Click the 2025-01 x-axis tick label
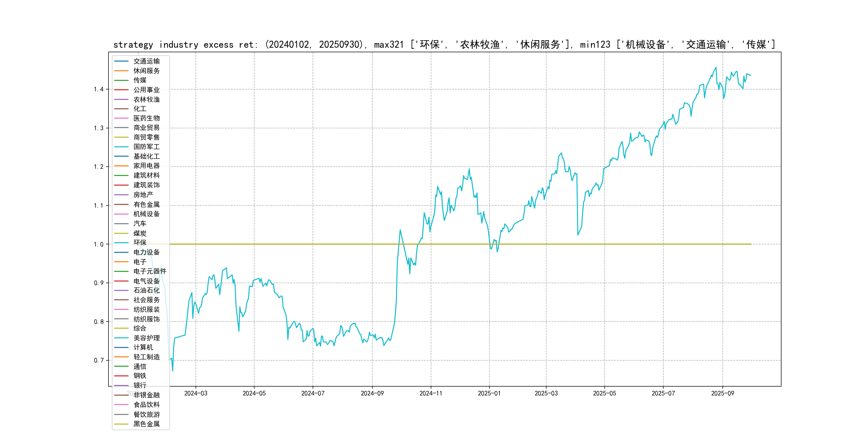 (x=489, y=393)
